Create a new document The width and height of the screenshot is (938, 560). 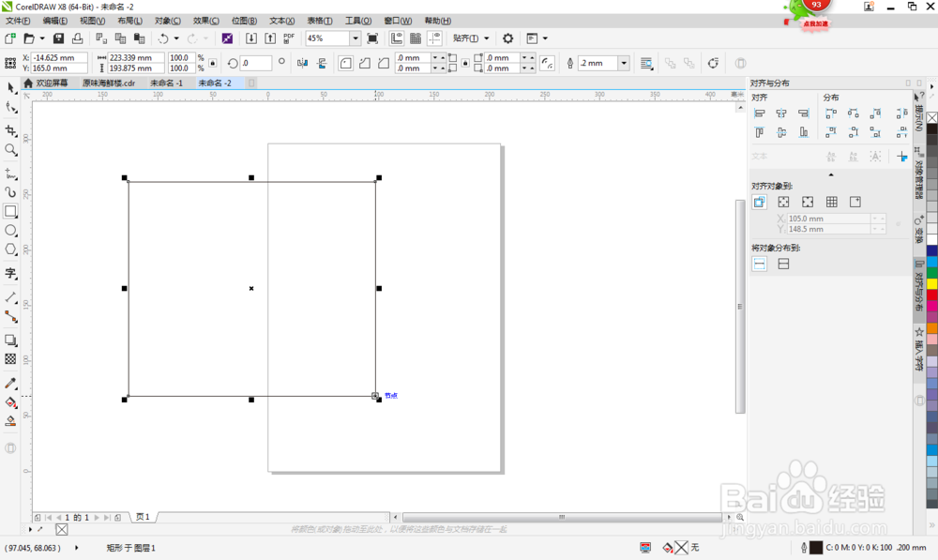pyautogui.click(x=10, y=38)
